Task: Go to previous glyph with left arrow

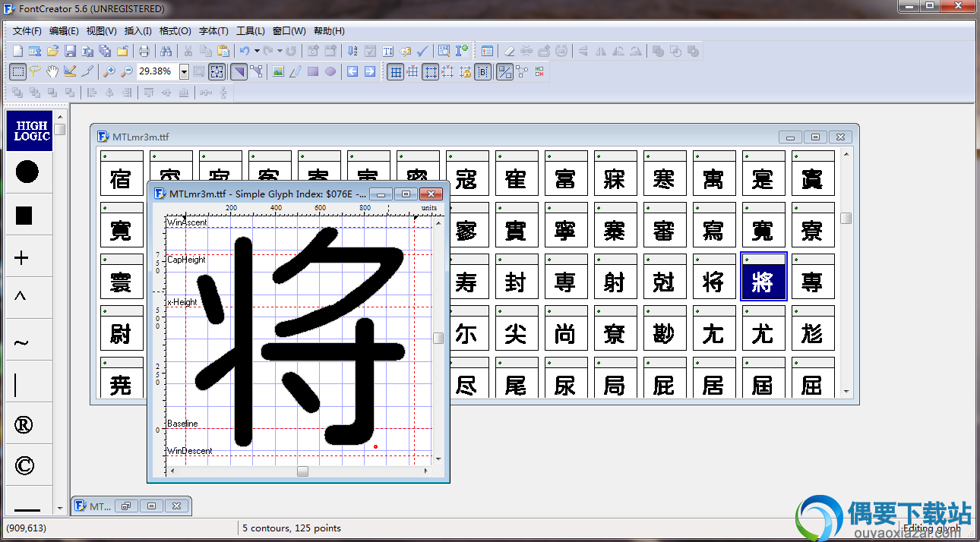Action: click(352, 71)
